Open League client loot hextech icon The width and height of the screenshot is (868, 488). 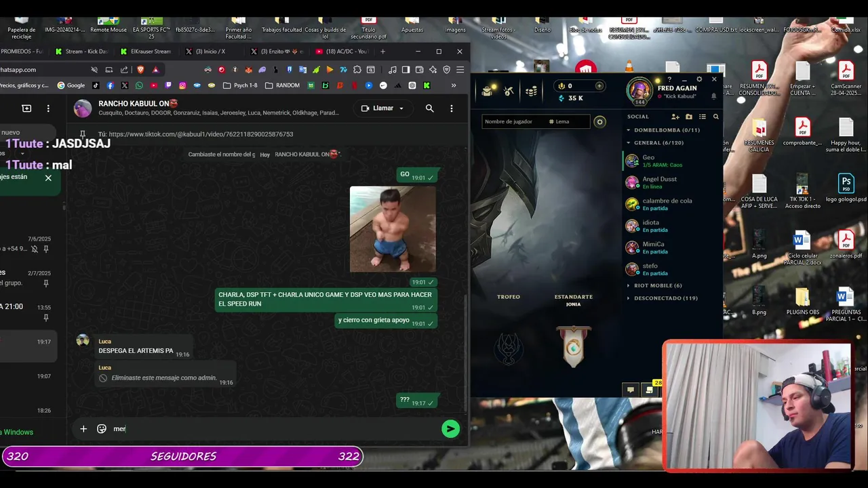click(x=487, y=91)
